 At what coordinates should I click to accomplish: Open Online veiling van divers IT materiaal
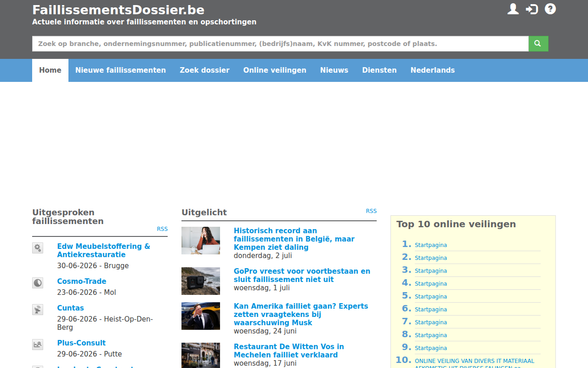pos(475,363)
